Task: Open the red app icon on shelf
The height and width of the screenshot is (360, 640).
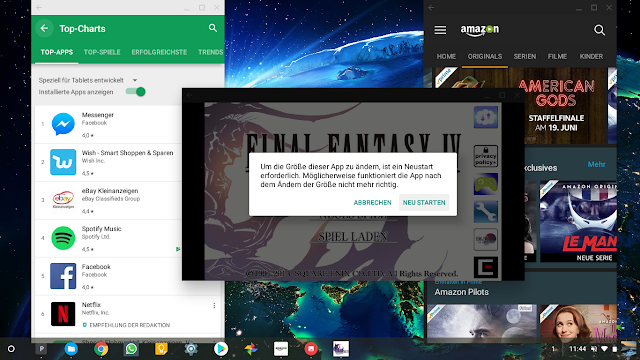Action: [311, 349]
